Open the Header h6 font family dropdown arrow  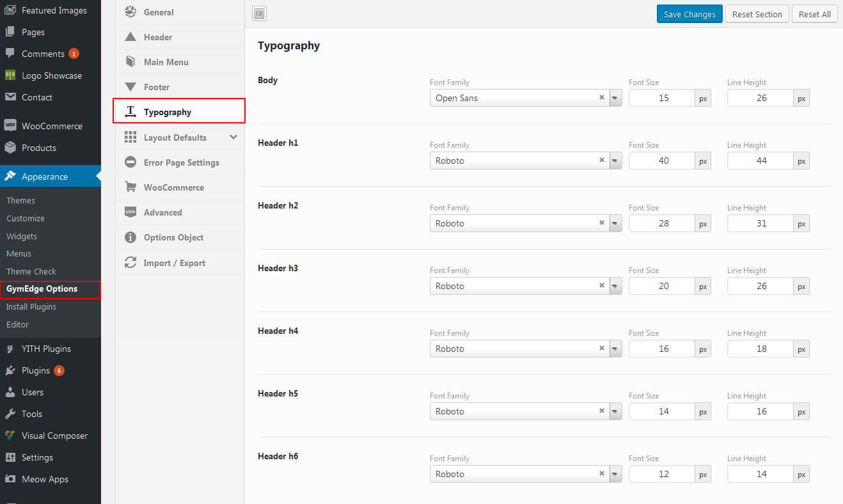pyautogui.click(x=615, y=474)
